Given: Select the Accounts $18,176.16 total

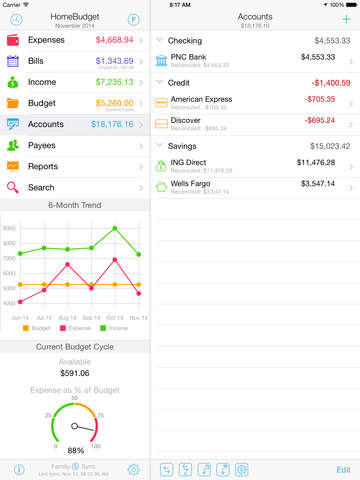Looking at the screenshot, I should (112, 124).
